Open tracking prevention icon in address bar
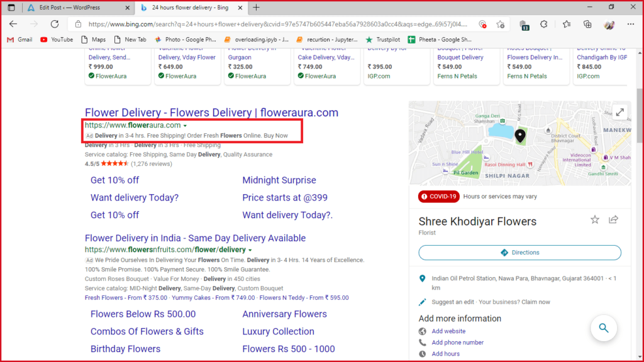 click(483, 25)
